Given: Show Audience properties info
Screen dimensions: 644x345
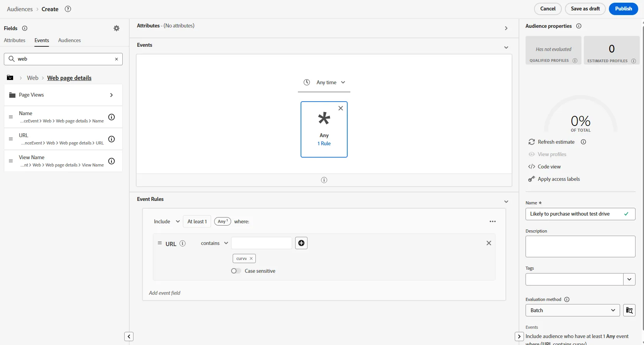Looking at the screenshot, I should [579, 26].
